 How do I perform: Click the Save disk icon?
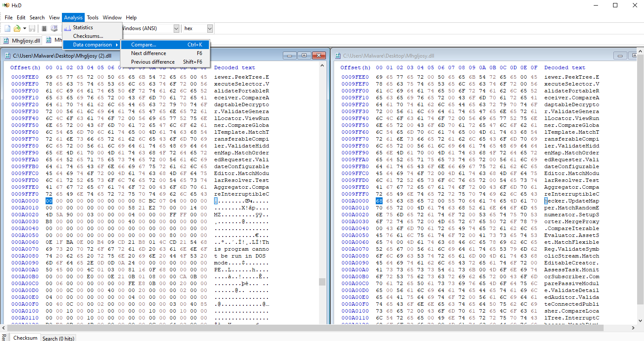(x=32, y=28)
